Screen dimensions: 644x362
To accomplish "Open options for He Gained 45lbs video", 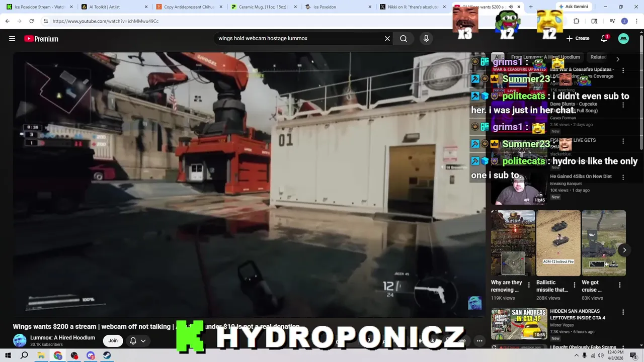I will point(623,177).
